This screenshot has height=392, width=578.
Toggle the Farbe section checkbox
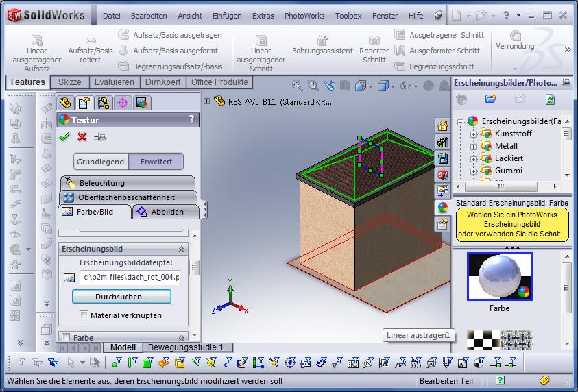coord(66,337)
